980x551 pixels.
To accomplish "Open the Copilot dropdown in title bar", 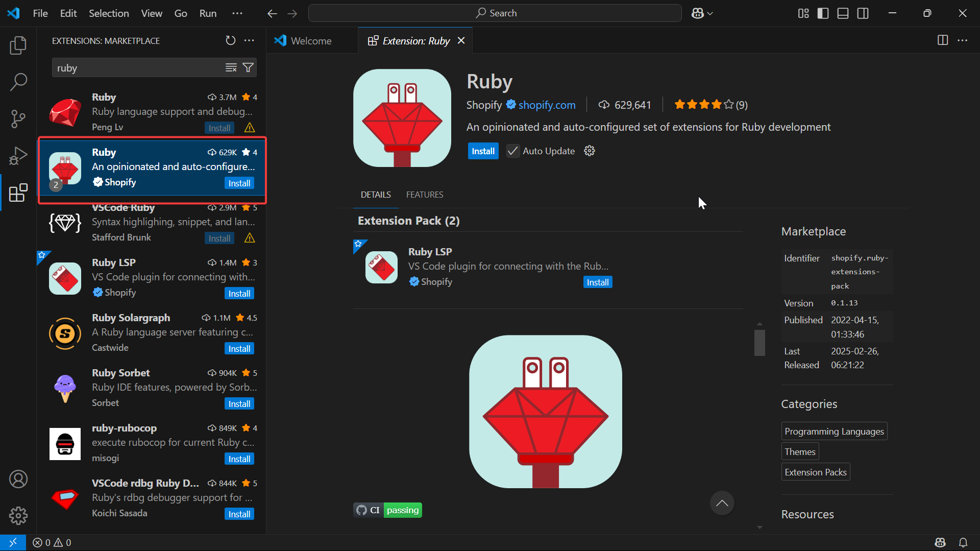I will 702,13.
